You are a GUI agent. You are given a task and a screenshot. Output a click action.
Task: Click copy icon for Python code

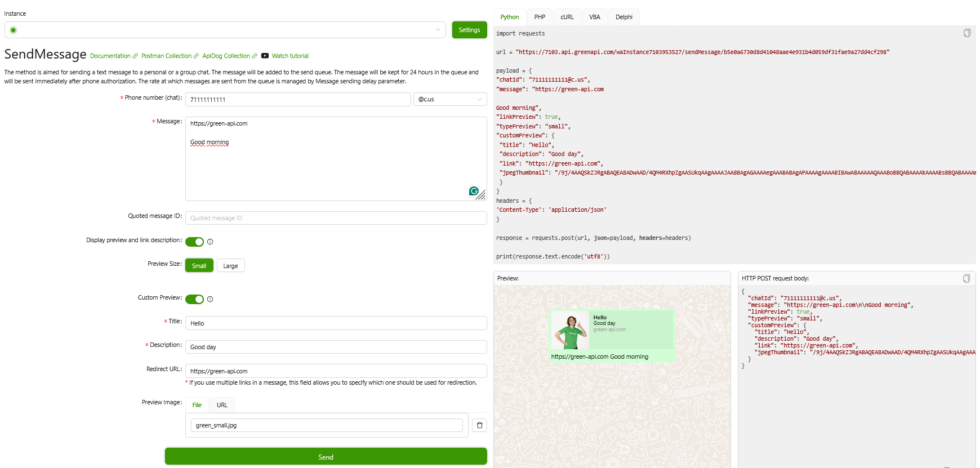tap(966, 33)
